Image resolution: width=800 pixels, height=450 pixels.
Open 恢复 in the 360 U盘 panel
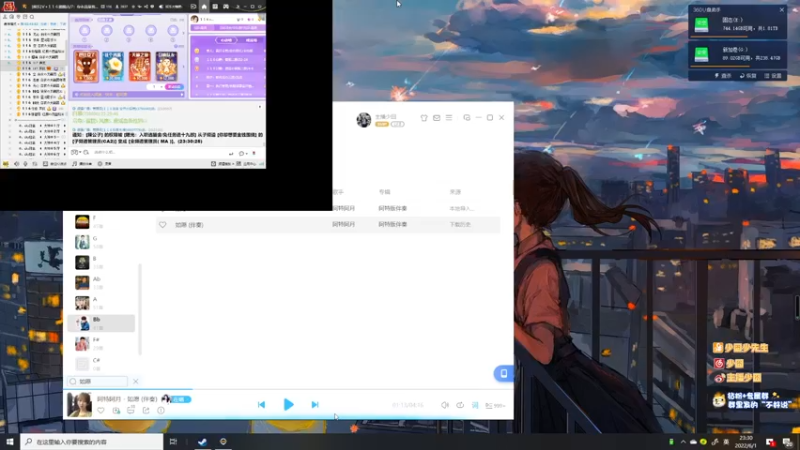(x=748, y=76)
